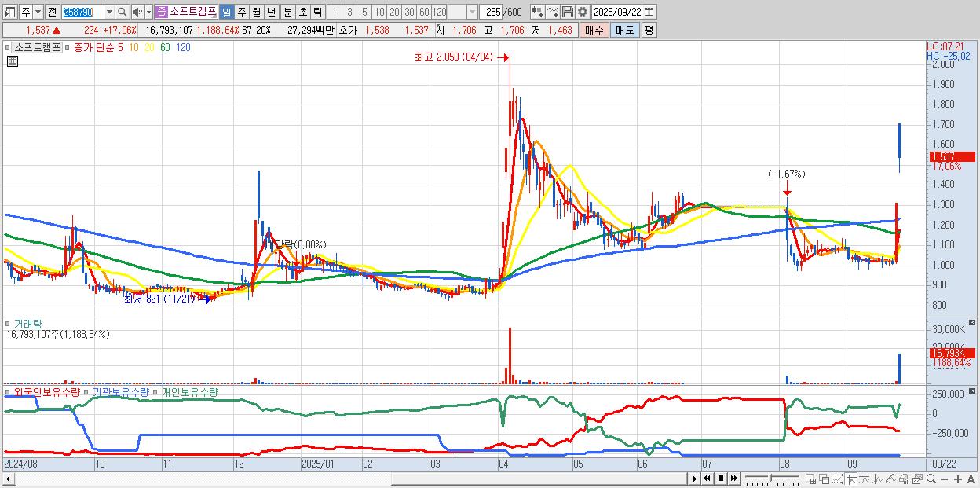Image resolution: width=980 pixels, height=488 pixels.
Task: Click the stock code input field 258790
Action: 82,12
